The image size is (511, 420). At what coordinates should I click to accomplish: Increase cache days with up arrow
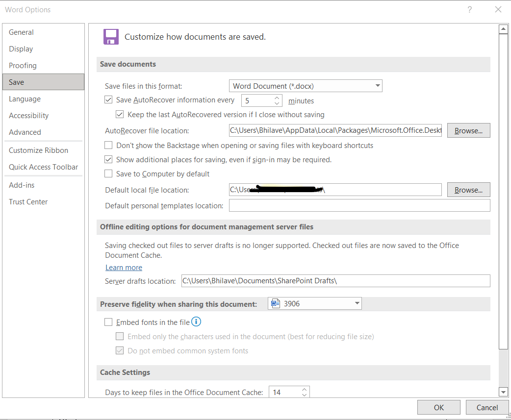tap(304, 390)
